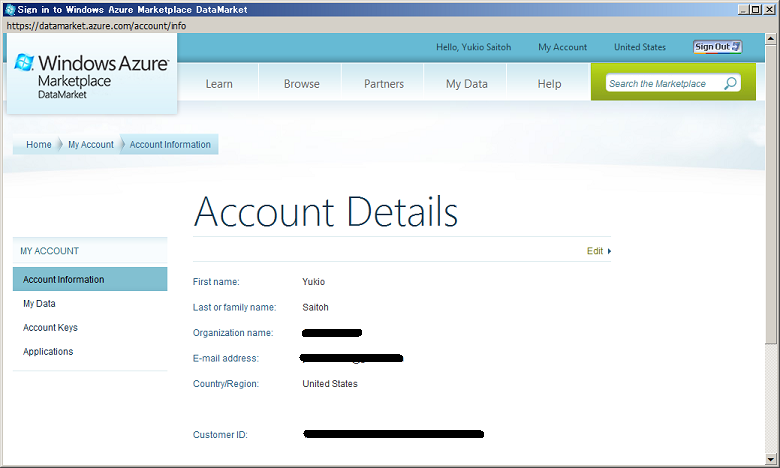Open My Data in sidebar

pyautogui.click(x=39, y=304)
